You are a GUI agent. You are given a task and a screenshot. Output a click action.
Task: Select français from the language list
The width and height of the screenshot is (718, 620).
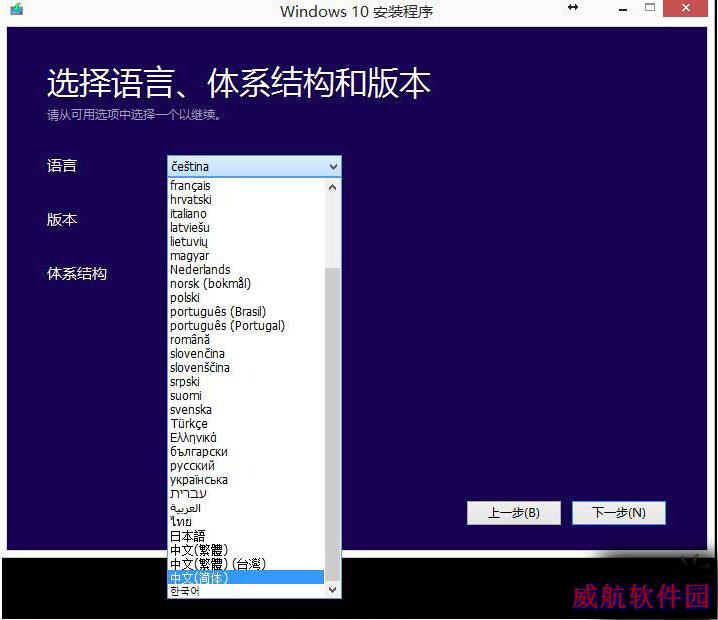click(x=246, y=185)
